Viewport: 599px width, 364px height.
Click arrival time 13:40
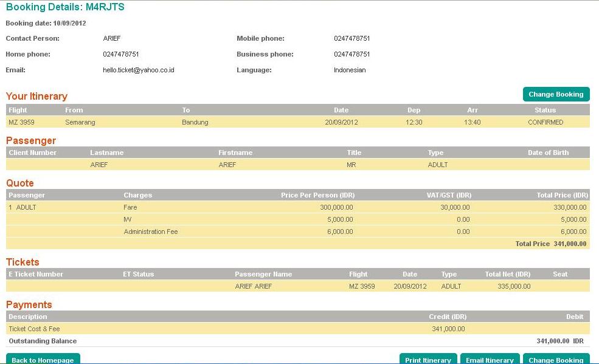pos(472,123)
